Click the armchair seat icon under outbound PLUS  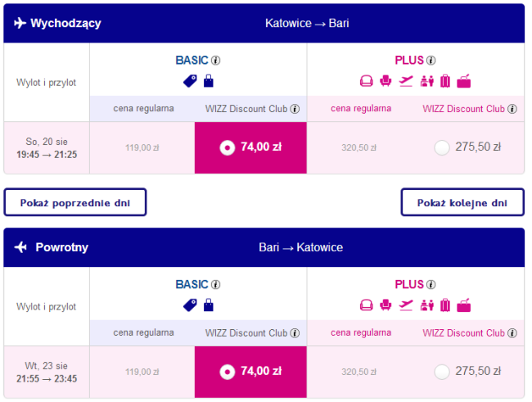[x=366, y=81]
